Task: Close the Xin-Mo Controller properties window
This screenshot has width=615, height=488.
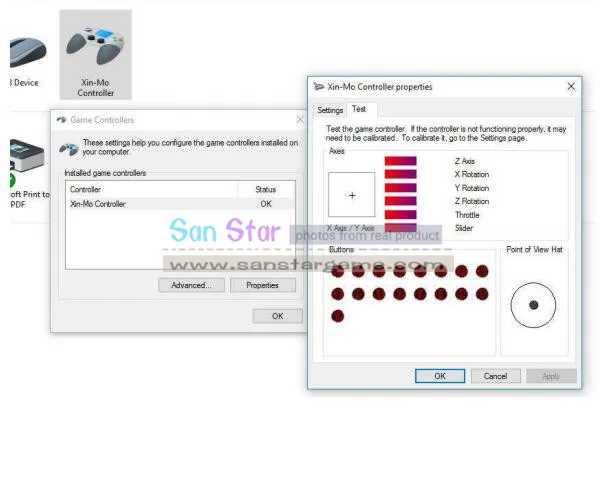Action: pyautogui.click(x=571, y=86)
